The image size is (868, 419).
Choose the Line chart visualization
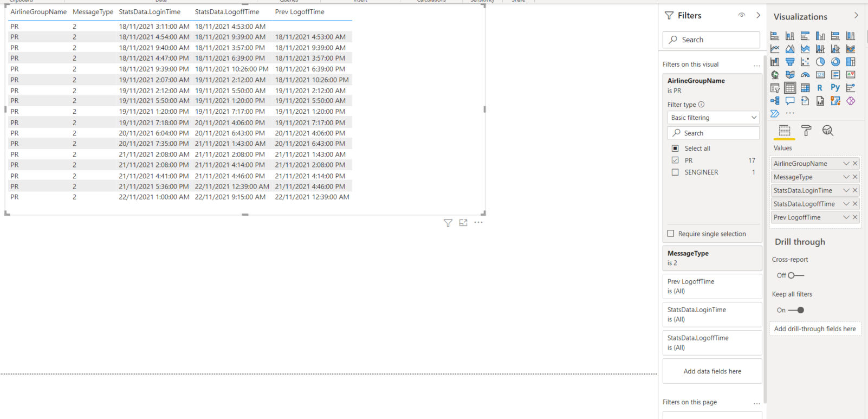[x=775, y=49]
